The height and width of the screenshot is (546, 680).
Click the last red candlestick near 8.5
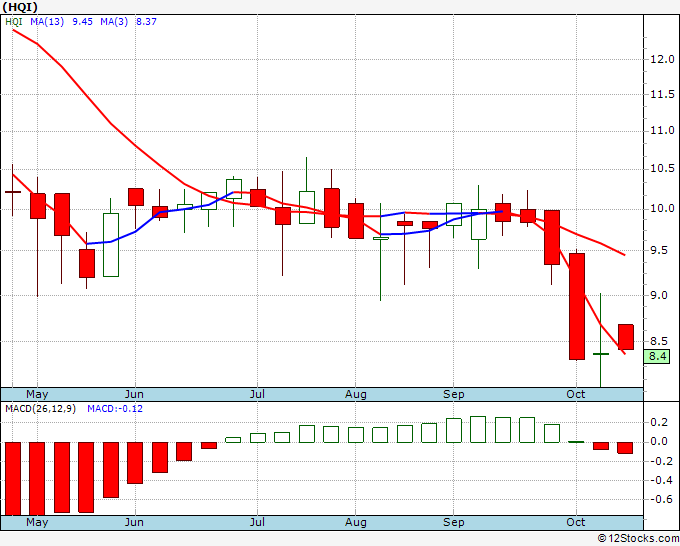(626, 337)
